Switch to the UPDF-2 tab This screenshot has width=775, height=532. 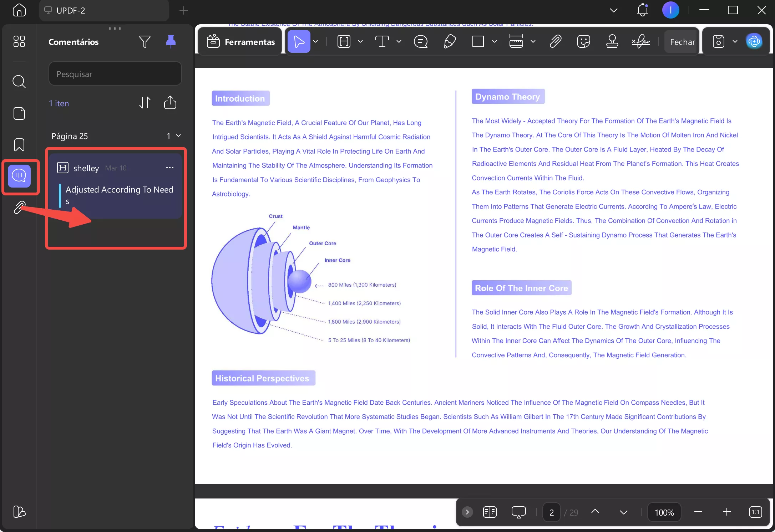103,10
